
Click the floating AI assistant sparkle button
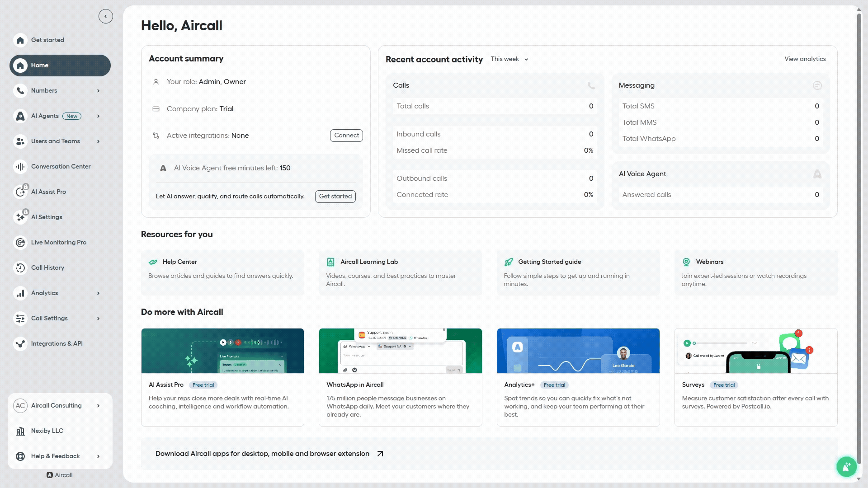[x=846, y=467]
